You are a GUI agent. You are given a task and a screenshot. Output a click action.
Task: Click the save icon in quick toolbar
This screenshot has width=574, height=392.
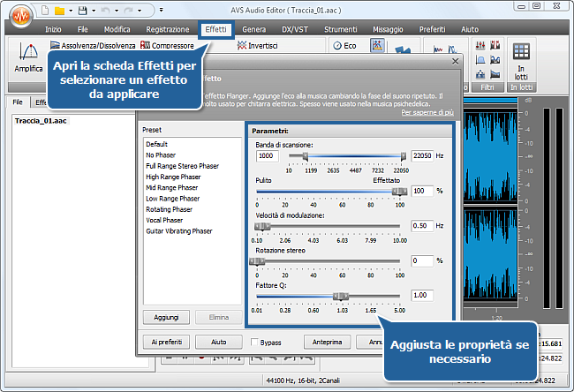80,11
